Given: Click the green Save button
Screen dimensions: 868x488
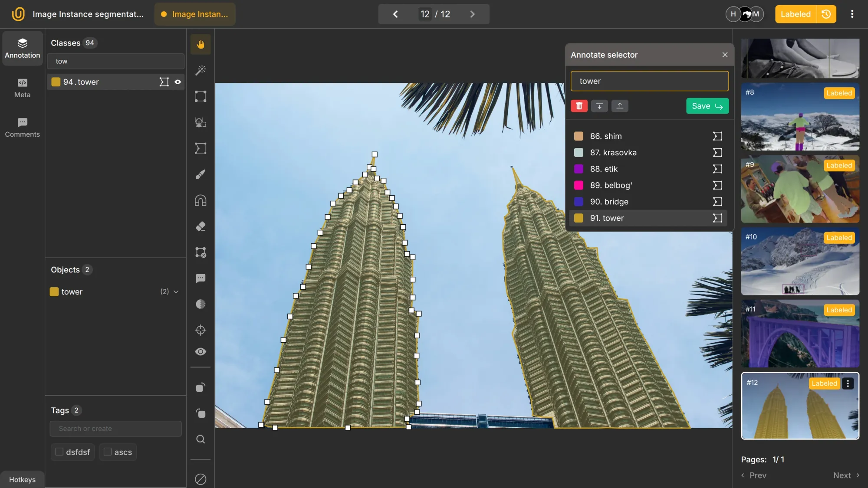Looking at the screenshot, I should pyautogui.click(x=707, y=106).
